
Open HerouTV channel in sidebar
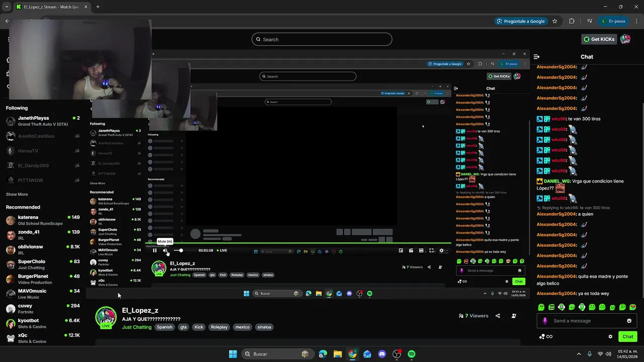(x=43, y=151)
